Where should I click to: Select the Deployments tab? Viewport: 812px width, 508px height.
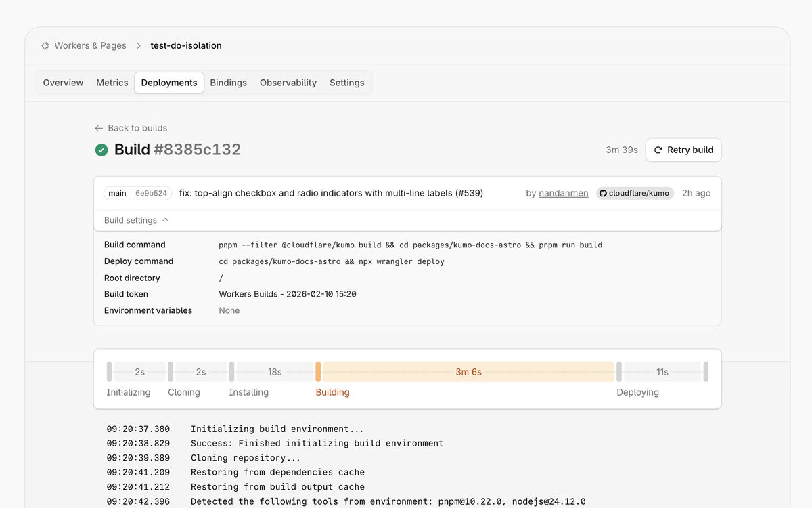tap(169, 83)
